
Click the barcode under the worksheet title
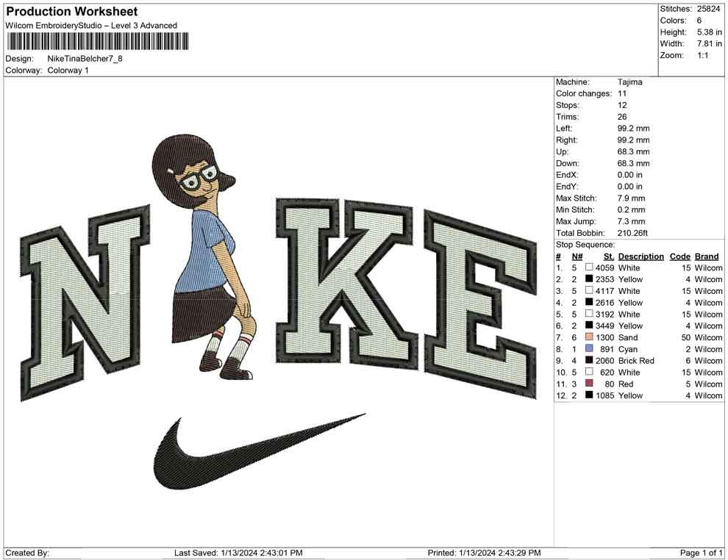tap(97, 41)
